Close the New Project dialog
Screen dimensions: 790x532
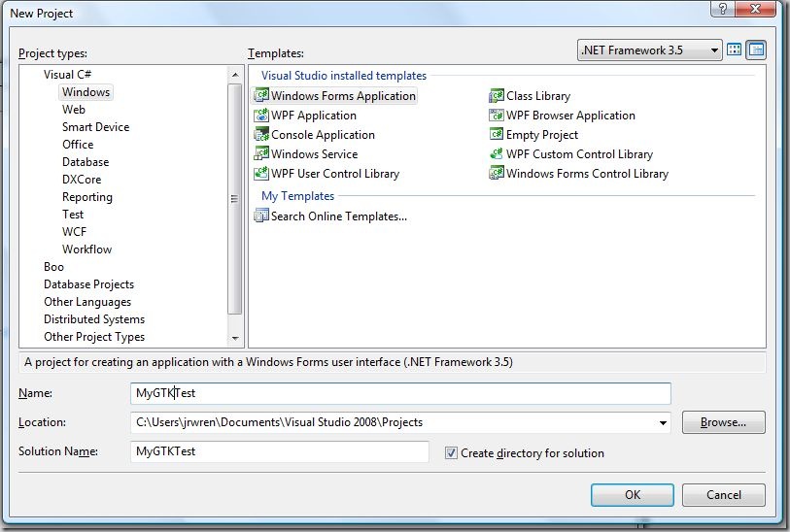(755, 9)
